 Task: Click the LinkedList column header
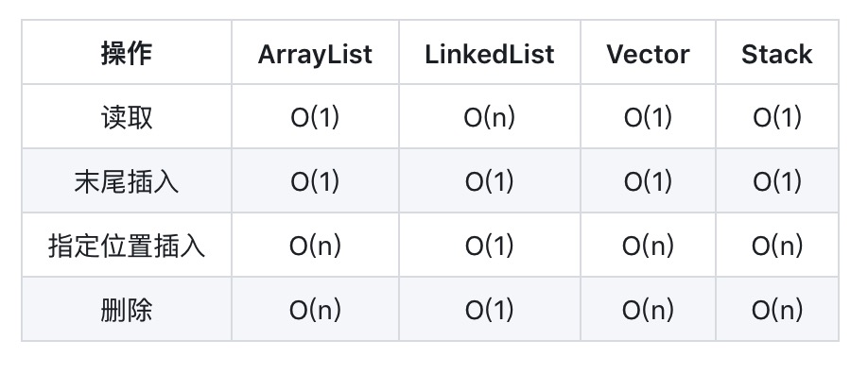coord(490,54)
